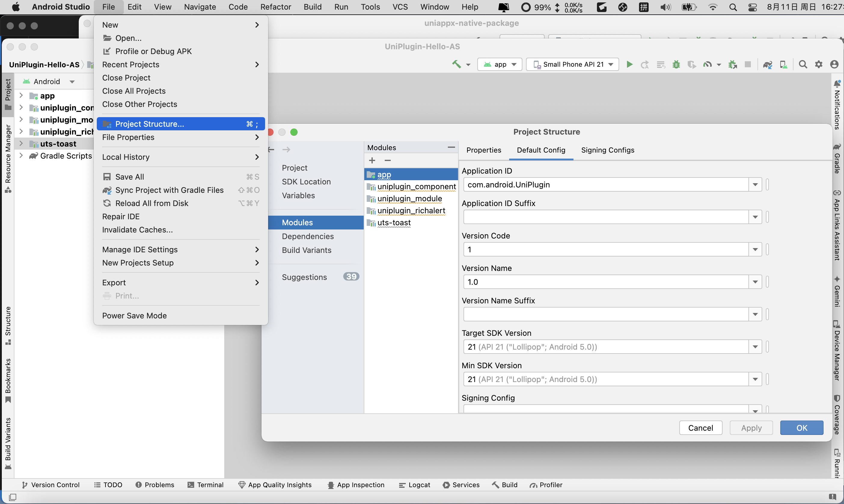This screenshot has height=504, width=844.
Task: Add a module with the plus icon
Action: [x=372, y=160]
